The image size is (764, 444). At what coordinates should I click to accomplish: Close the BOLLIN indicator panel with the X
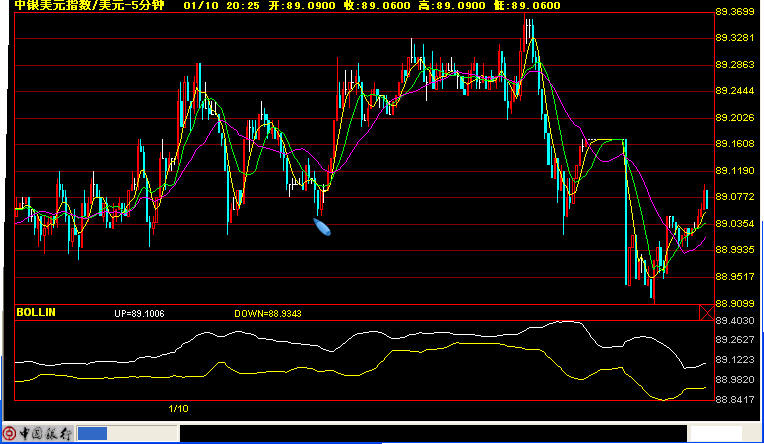[707, 312]
